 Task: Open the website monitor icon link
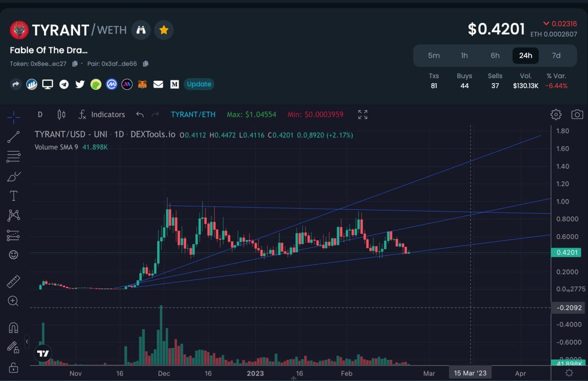click(x=48, y=84)
